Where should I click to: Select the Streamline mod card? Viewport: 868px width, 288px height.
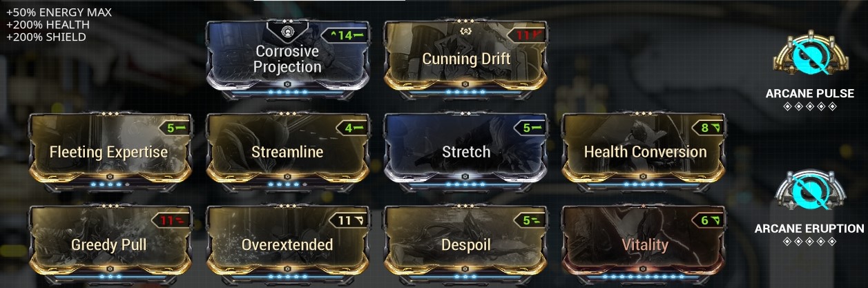point(287,151)
